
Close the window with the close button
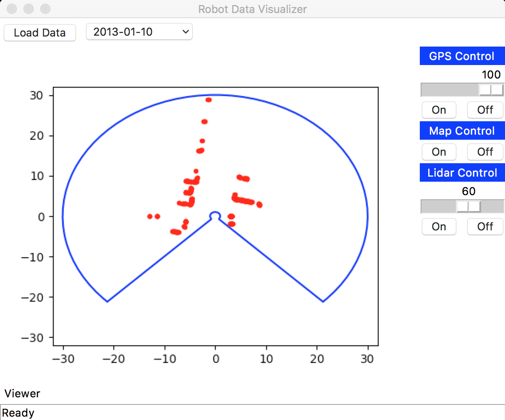click(13, 8)
